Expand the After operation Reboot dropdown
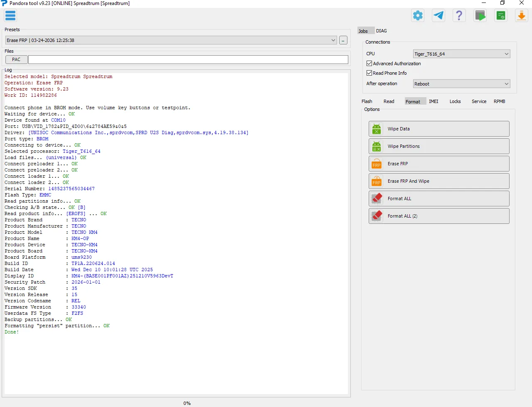Image resolution: width=532 pixels, height=407 pixels. pyautogui.click(x=506, y=84)
